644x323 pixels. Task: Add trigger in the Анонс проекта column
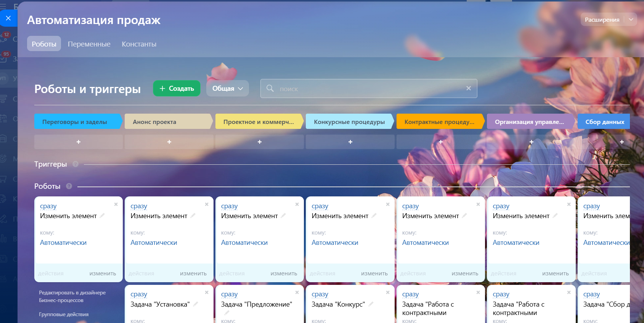click(x=169, y=142)
